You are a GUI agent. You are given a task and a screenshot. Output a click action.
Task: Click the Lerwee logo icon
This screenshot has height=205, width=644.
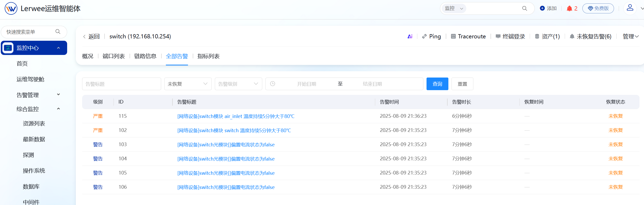tap(11, 8)
